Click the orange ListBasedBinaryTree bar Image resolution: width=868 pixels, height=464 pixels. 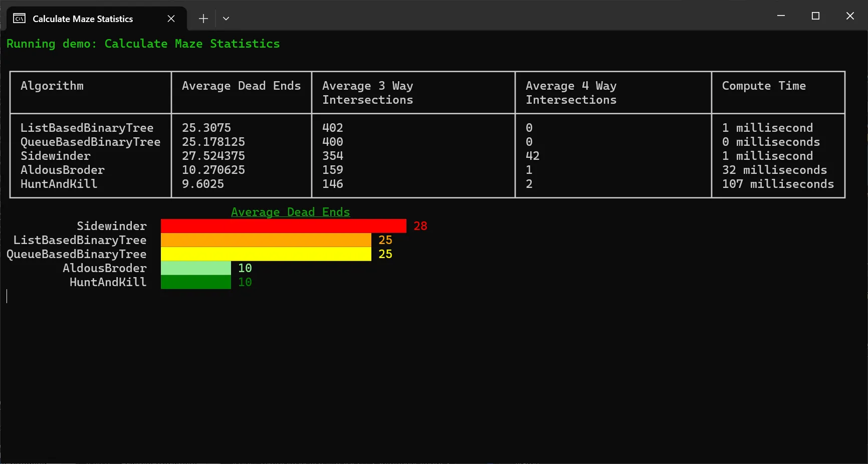(266, 240)
